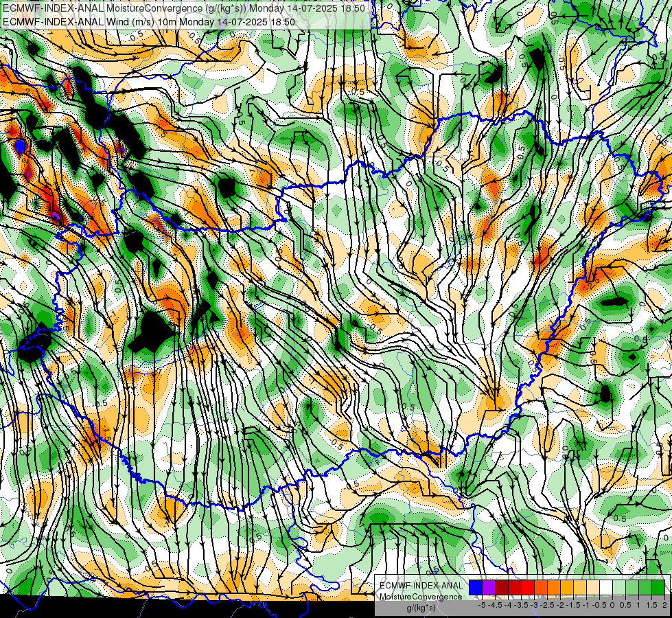The height and width of the screenshot is (618, 672).
Task: Click the darkest red legend swatch above -4.5
Action: coord(502,587)
